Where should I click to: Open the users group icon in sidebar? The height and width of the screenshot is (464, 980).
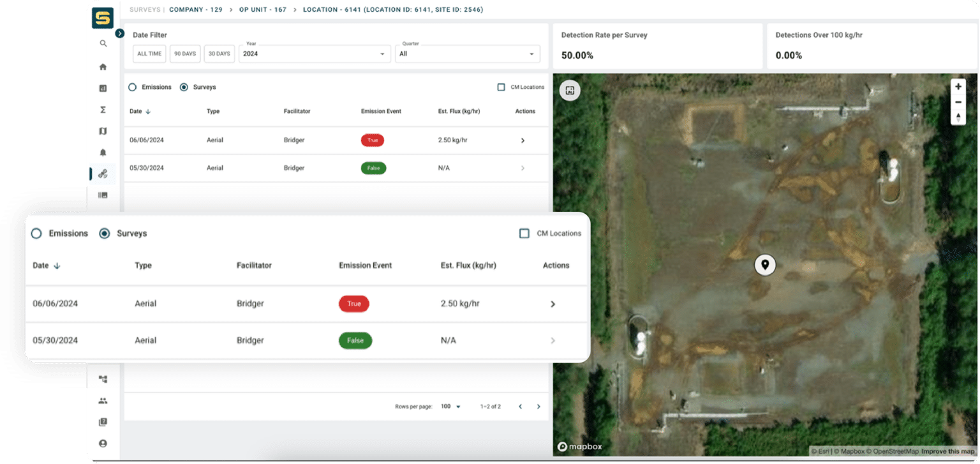pyautogui.click(x=103, y=401)
